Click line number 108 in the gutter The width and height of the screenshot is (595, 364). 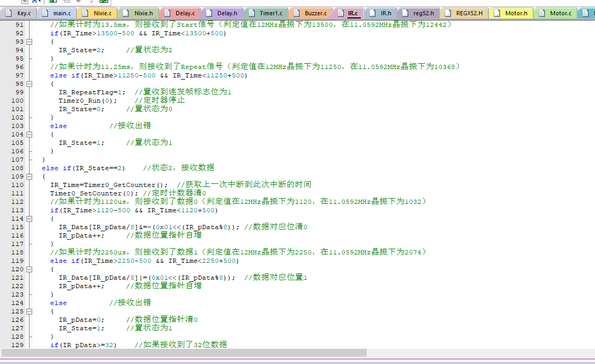(x=17, y=168)
